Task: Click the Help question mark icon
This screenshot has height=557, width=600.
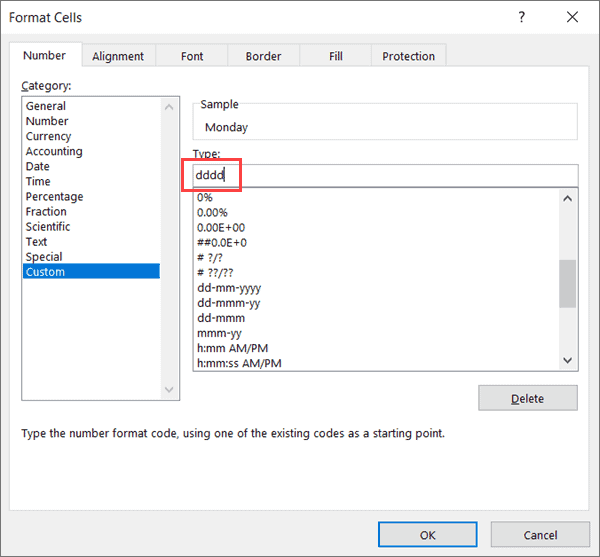Action: [x=521, y=17]
